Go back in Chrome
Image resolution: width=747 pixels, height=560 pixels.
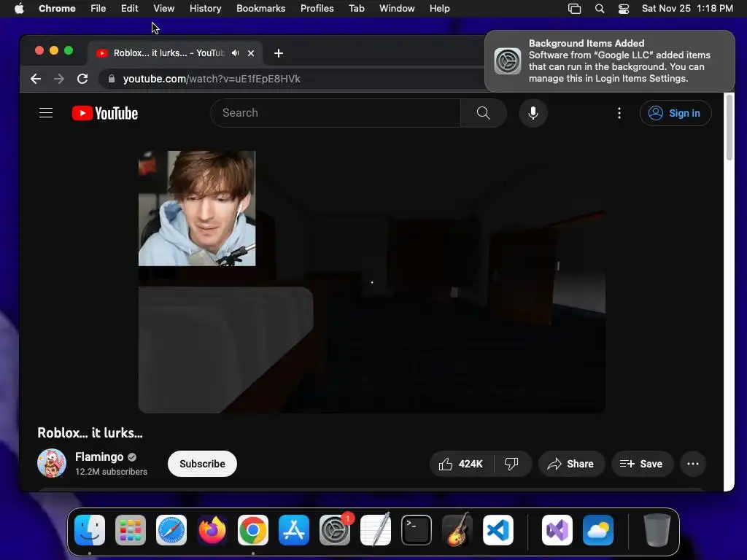[36, 79]
